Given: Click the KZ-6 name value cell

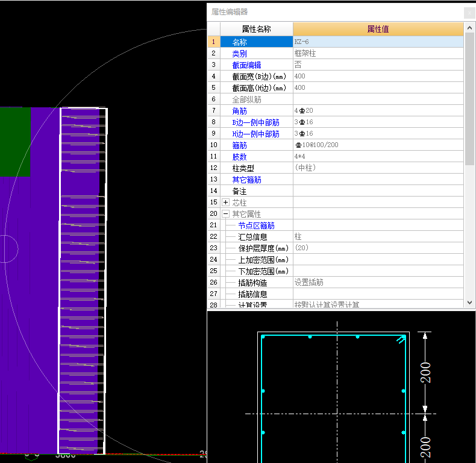Looking at the screenshot, I should click(378, 42).
